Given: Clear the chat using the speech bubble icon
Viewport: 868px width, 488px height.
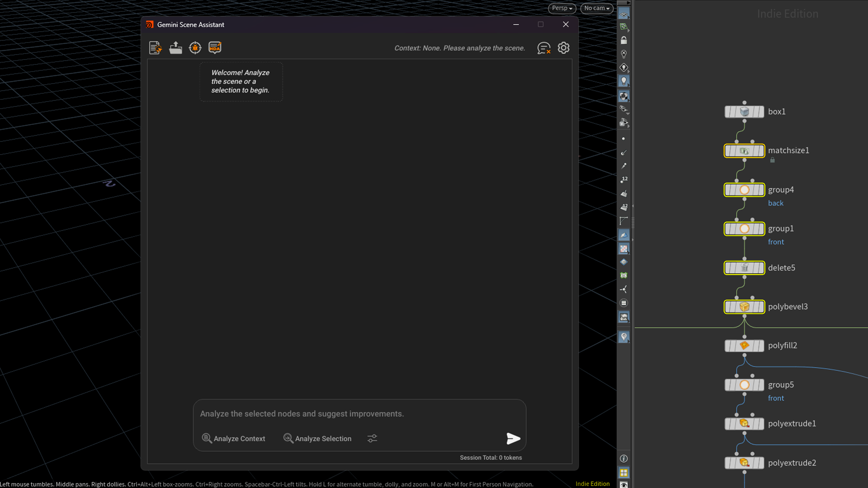Looking at the screenshot, I should (x=544, y=48).
